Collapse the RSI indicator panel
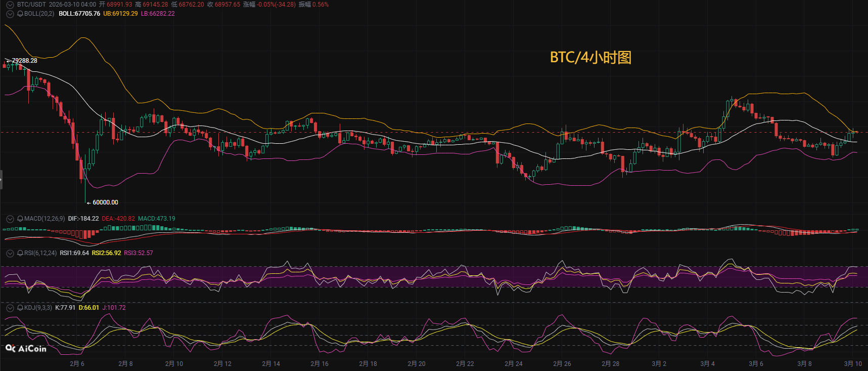This screenshot has height=371, width=868. tap(10, 253)
